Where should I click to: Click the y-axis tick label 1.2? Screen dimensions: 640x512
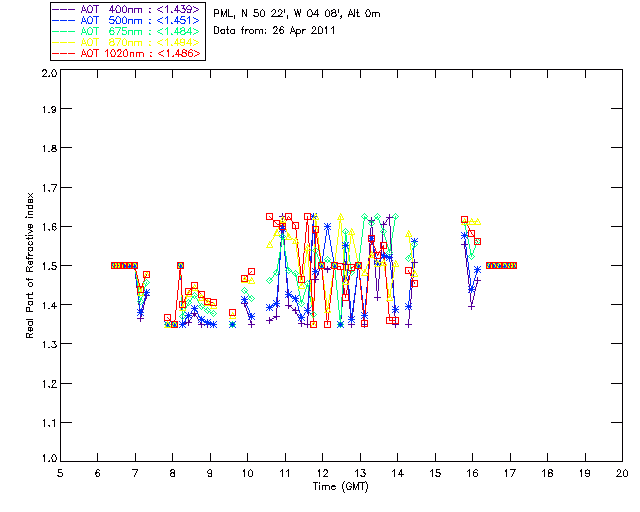tap(49, 384)
